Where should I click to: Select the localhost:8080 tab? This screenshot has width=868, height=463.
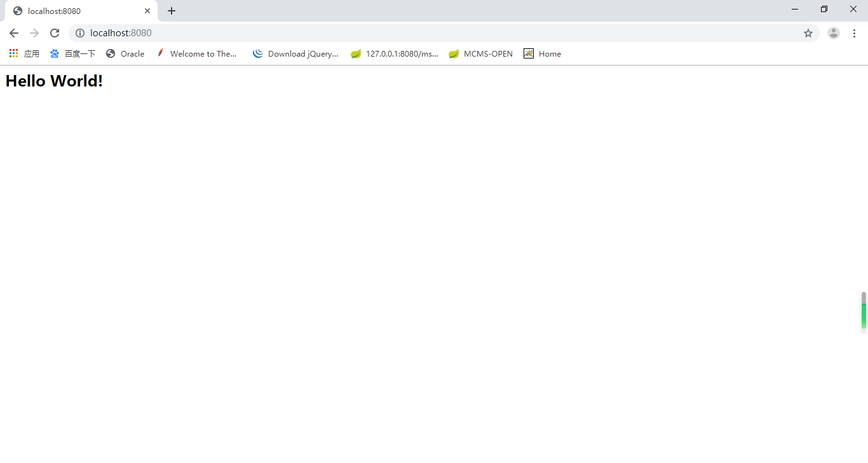click(x=81, y=11)
